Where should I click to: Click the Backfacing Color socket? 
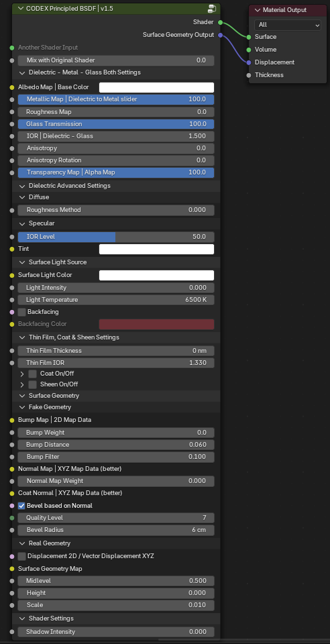[x=12, y=324]
